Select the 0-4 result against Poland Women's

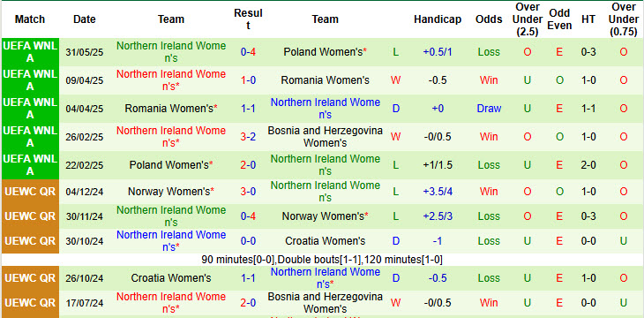(248, 52)
